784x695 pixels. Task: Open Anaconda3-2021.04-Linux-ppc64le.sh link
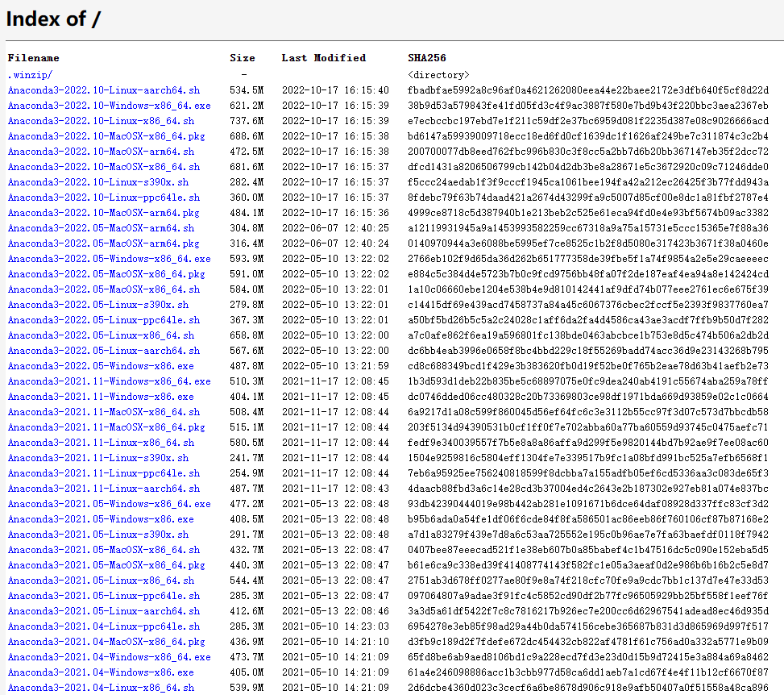(103, 626)
